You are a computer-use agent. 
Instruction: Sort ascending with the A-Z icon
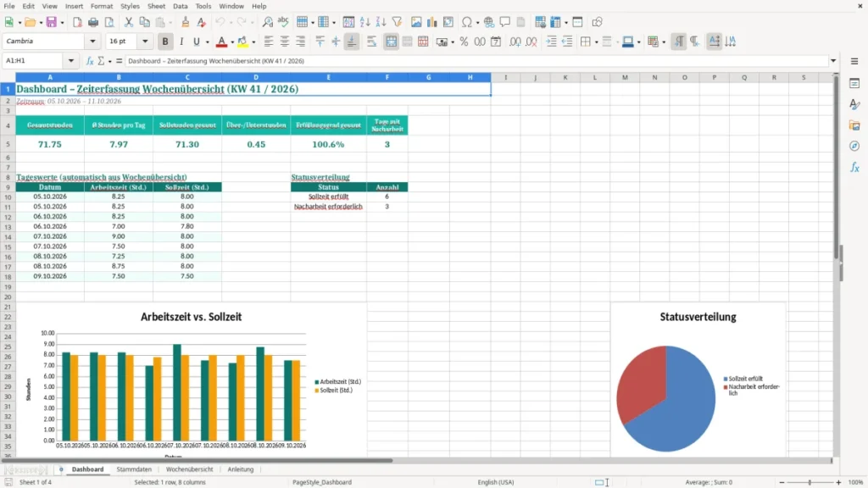364,22
